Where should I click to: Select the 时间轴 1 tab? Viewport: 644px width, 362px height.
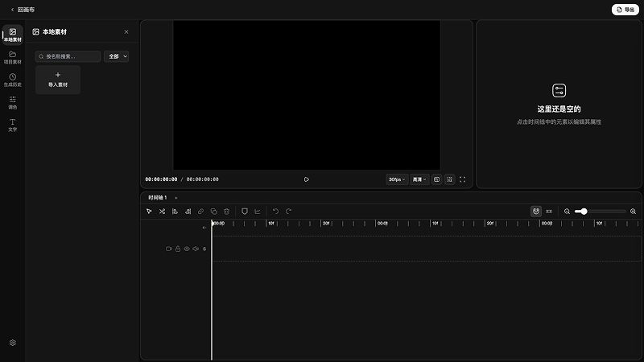click(157, 197)
